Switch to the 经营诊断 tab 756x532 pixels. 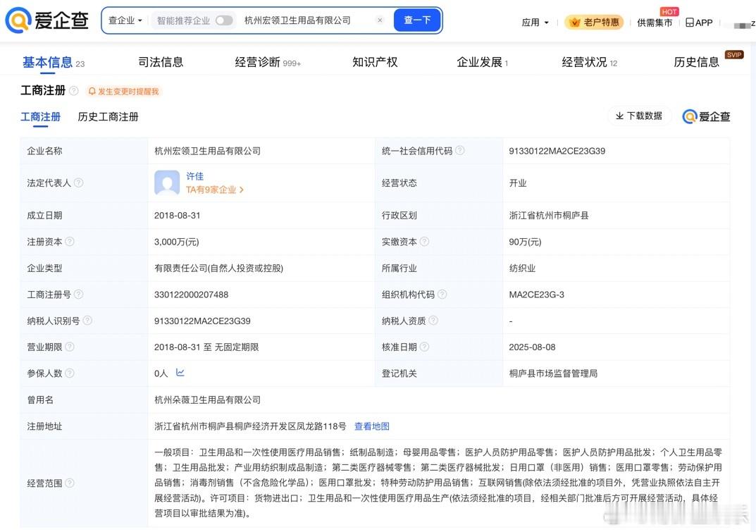pos(268,62)
